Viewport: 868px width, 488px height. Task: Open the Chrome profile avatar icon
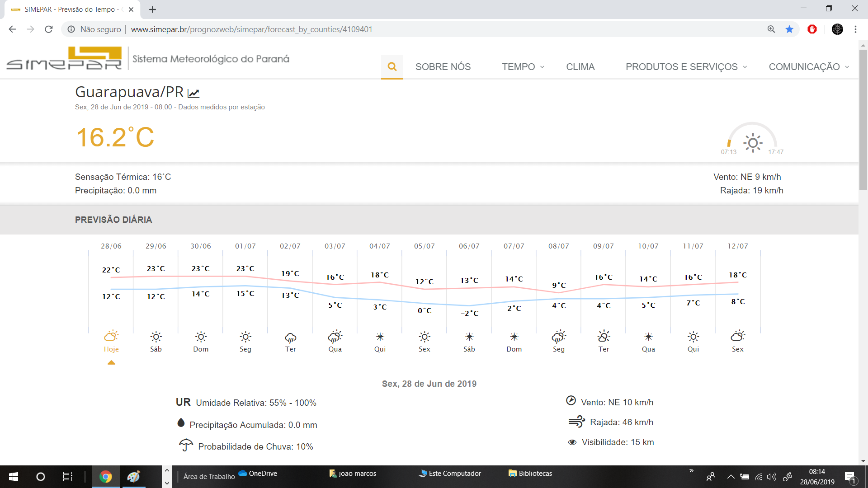pyautogui.click(x=837, y=29)
